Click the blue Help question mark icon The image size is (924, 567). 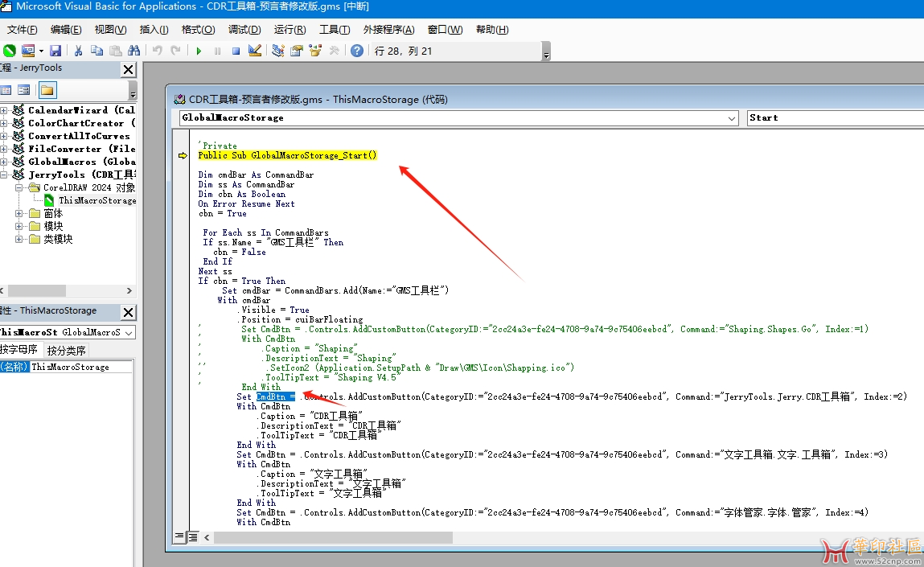click(x=356, y=51)
